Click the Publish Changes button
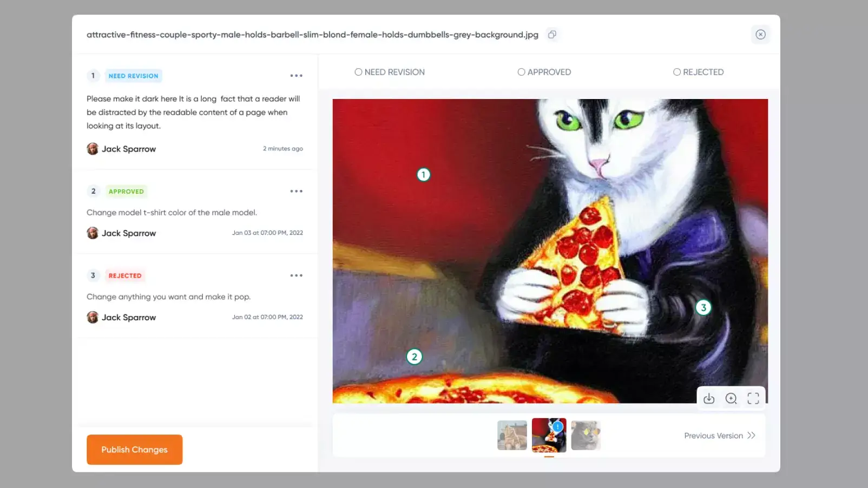 [134, 450]
